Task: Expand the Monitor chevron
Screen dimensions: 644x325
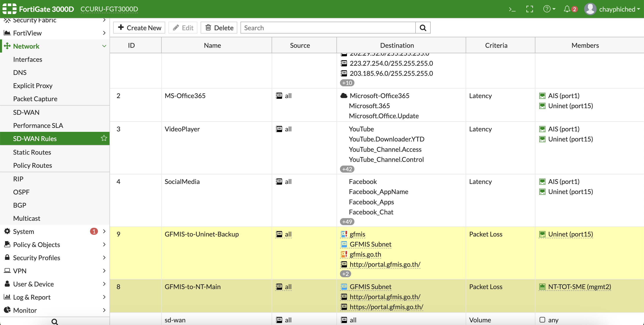Action: 104,310
